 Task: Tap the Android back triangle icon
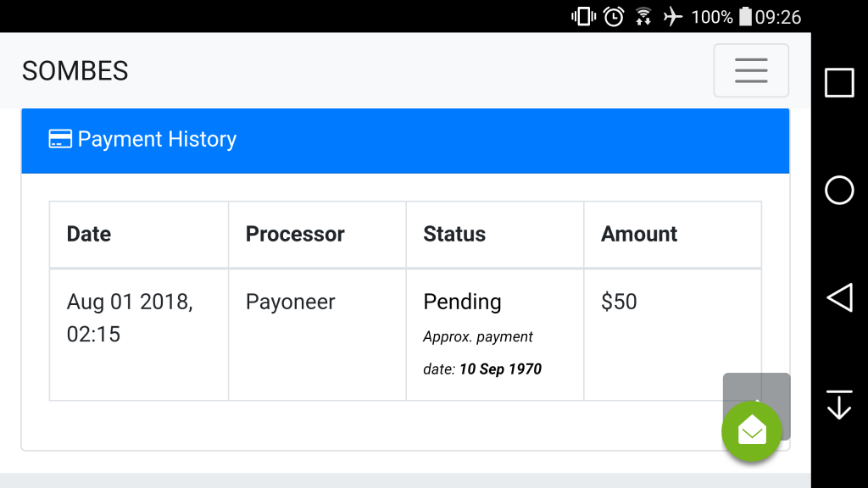click(839, 297)
